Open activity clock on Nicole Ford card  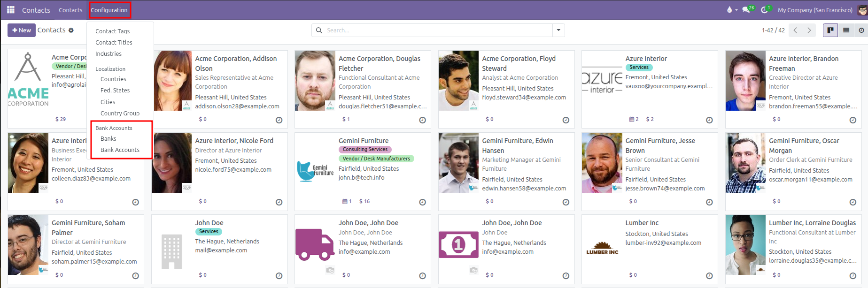point(279,202)
